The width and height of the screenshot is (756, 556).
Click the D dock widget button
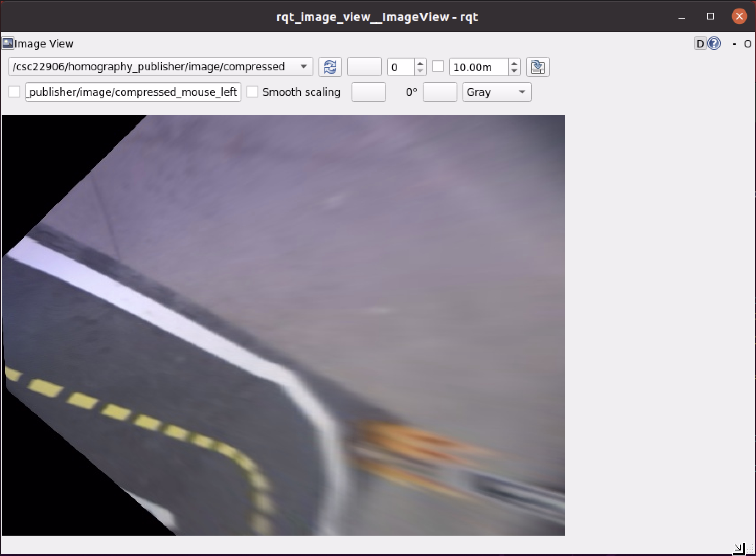(x=700, y=44)
